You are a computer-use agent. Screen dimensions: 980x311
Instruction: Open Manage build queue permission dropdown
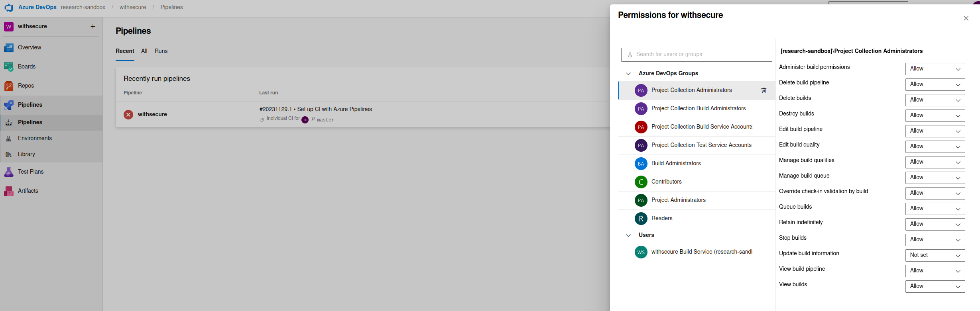pyautogui.click(x=935, y=178)
